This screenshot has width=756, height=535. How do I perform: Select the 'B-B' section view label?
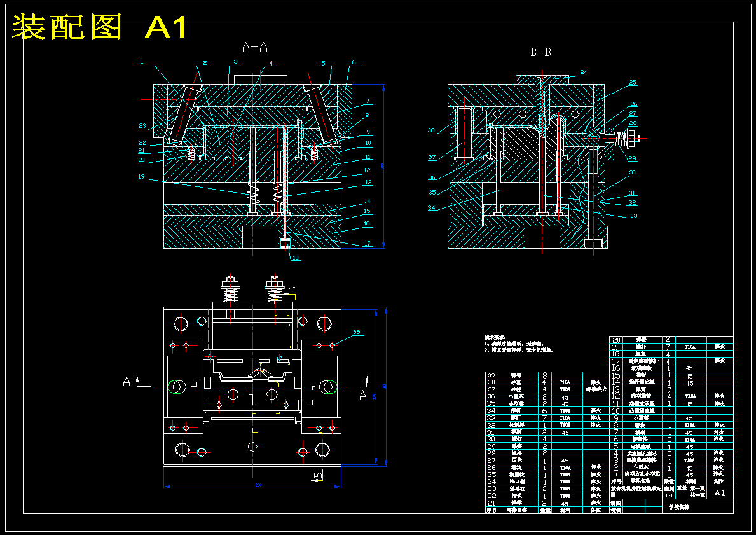tap(540, 52)
